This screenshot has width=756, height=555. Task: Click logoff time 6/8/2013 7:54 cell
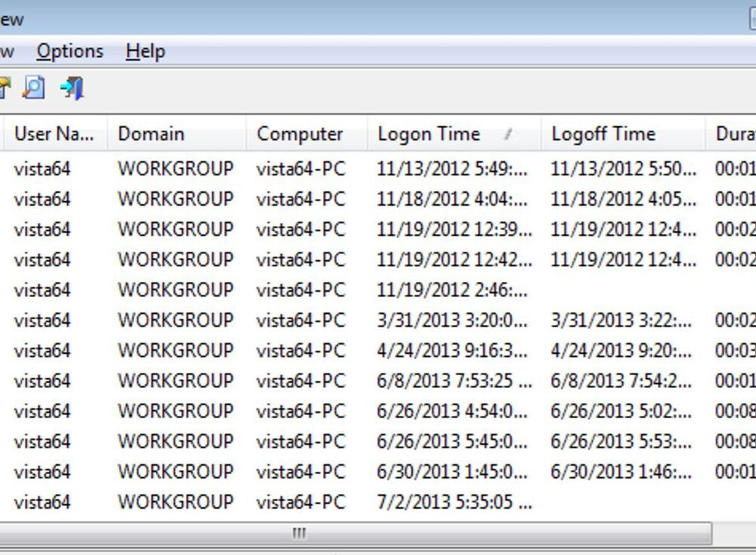click(x=621, y=381)
